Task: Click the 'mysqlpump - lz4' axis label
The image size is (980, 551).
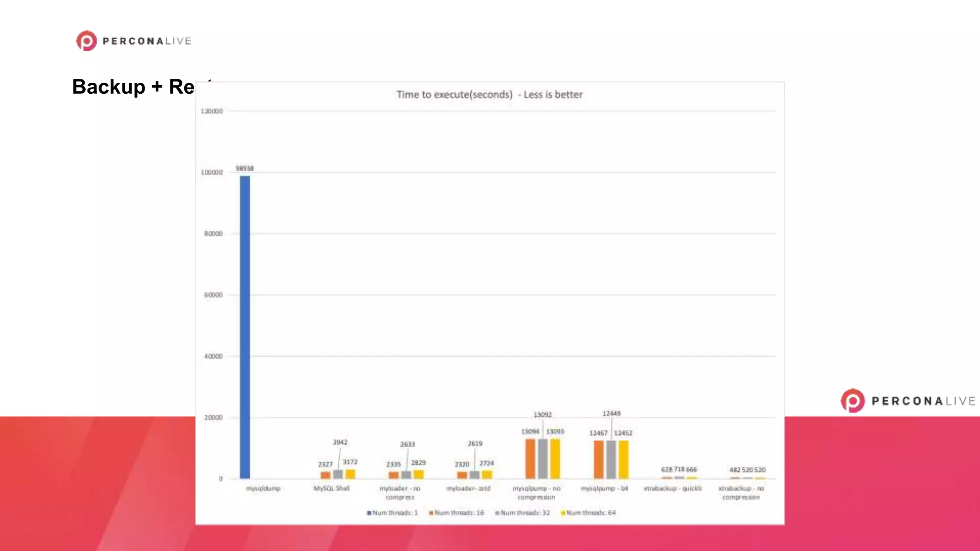Action: point(604,488)
